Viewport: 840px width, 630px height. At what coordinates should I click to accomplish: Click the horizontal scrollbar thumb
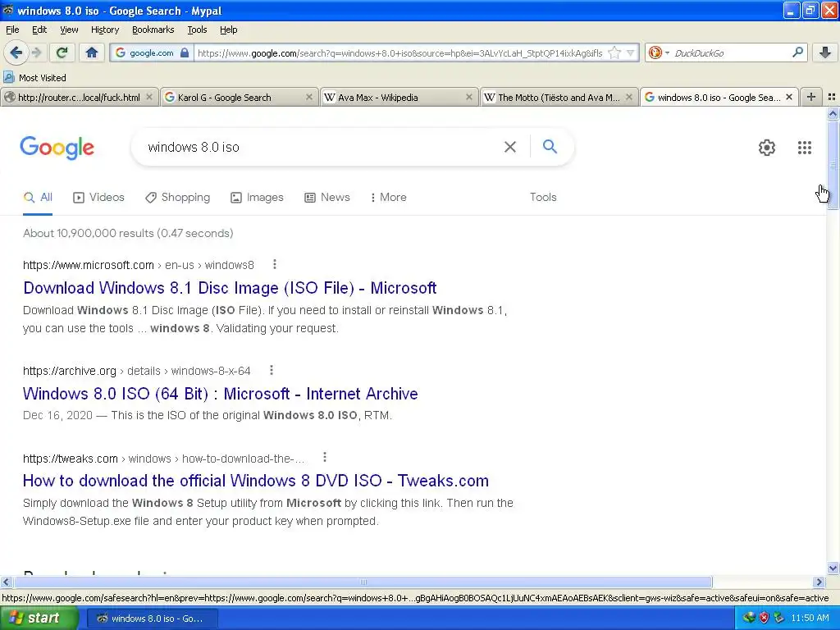click(x=363, y=582)
